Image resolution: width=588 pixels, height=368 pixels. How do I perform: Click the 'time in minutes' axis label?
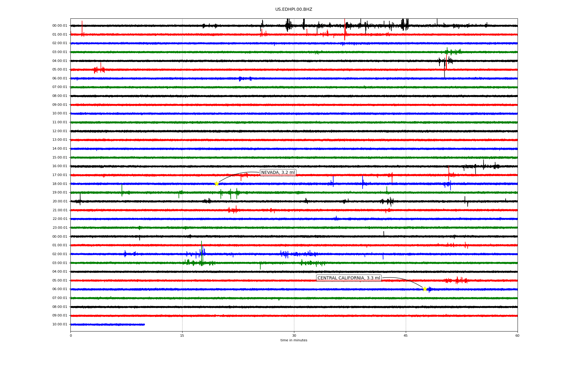(x=293, y=340)
